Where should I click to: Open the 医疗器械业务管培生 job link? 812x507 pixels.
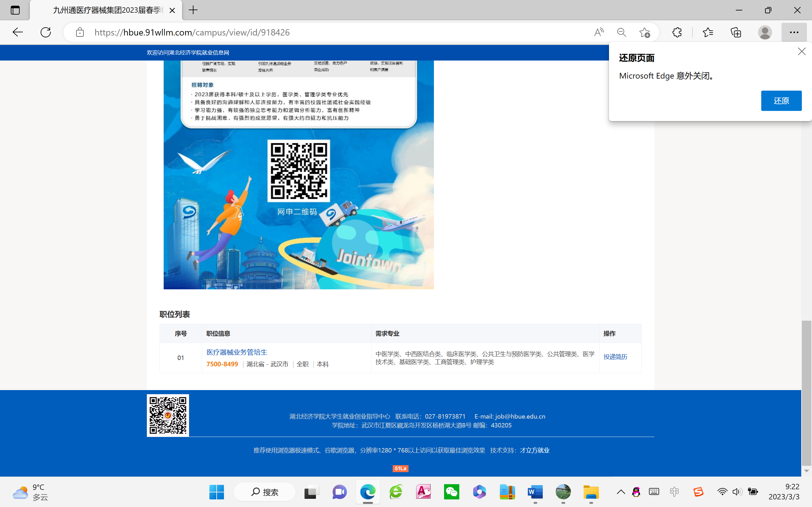click(x=237, y=352)
